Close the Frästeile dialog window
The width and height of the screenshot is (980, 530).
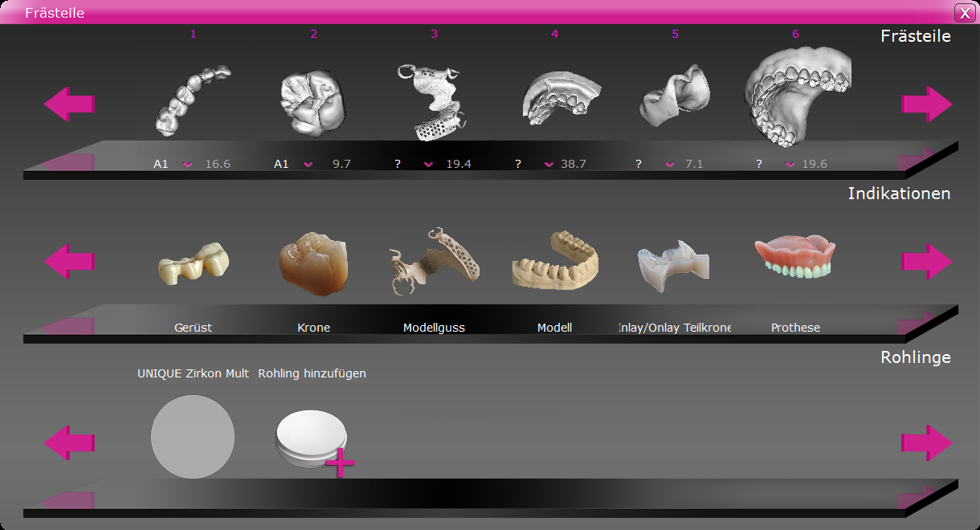[963, 13]
